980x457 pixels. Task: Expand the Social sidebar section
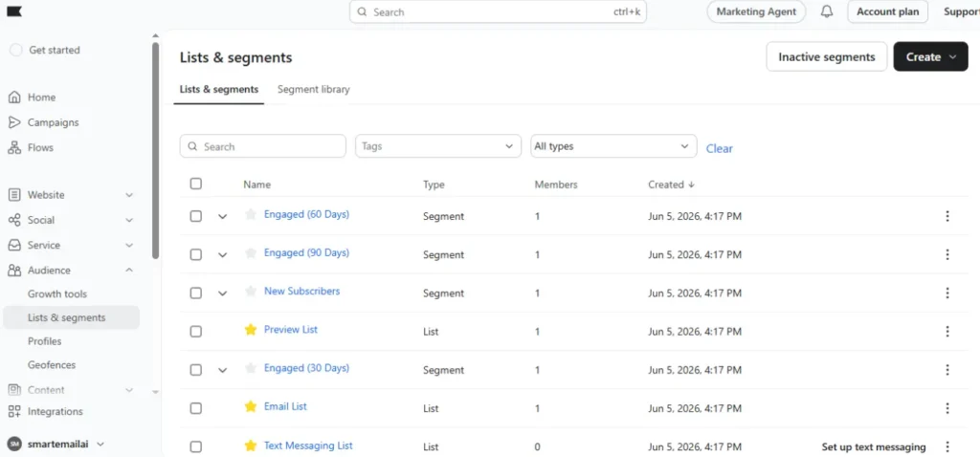click(x=129, y=220)
